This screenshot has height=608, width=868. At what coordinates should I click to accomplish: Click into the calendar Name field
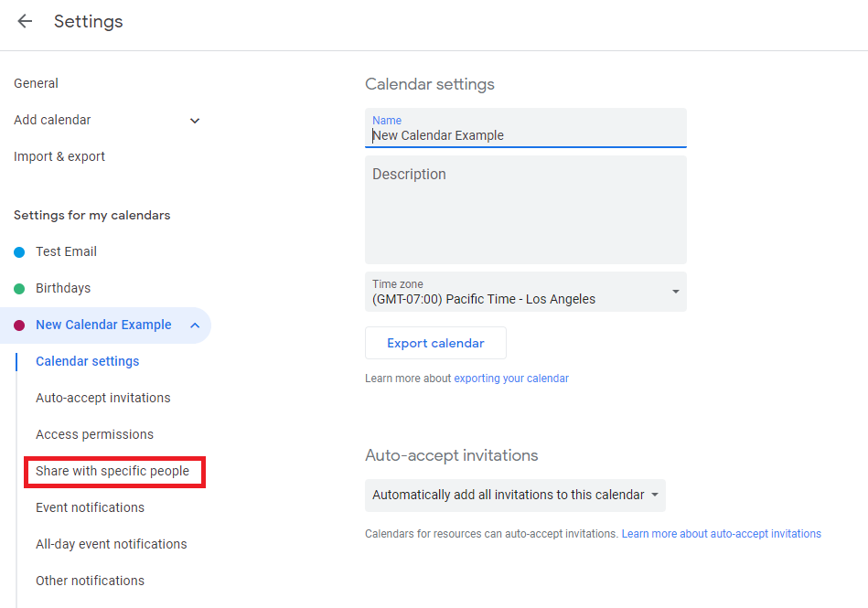click(525, 135)
